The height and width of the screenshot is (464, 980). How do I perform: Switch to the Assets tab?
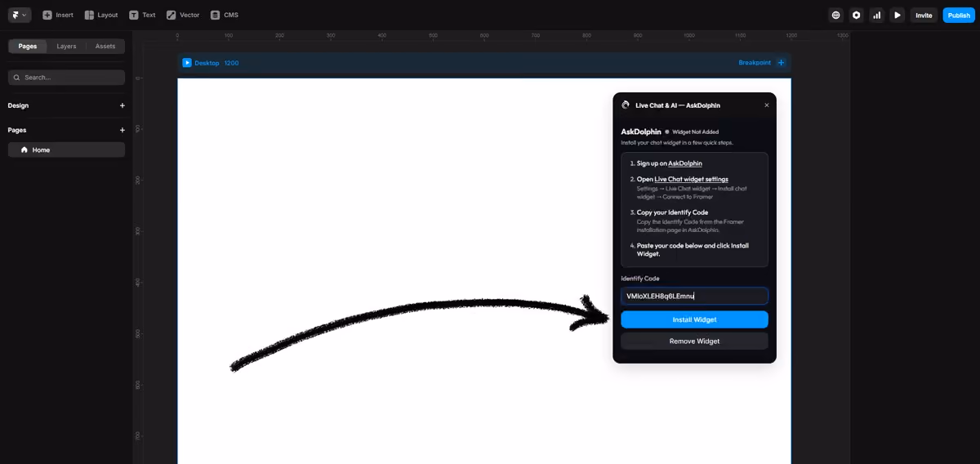click(105, 46)
